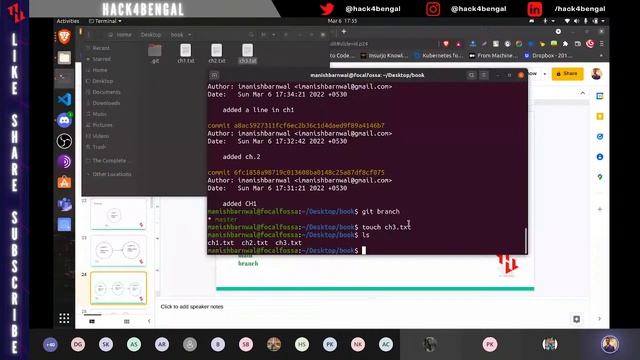Open Files view options dropdown
This screenshot has height=360, width=640.
(273, 35)
